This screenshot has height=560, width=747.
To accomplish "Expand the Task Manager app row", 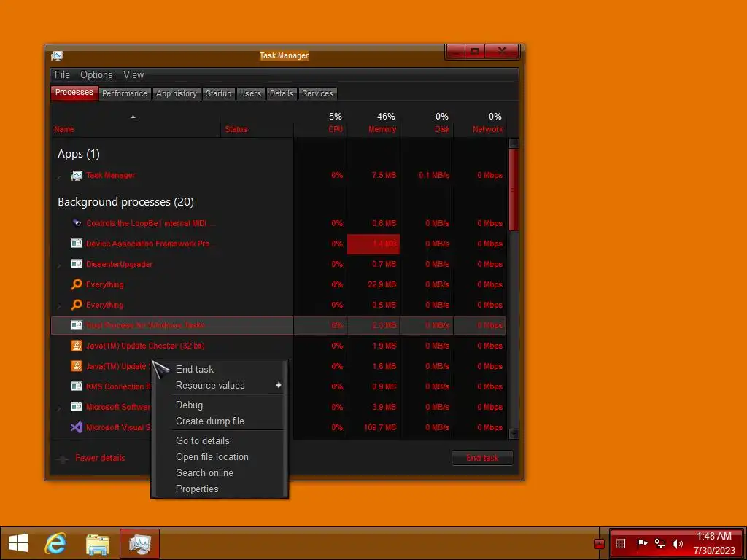I will (60, 176).
